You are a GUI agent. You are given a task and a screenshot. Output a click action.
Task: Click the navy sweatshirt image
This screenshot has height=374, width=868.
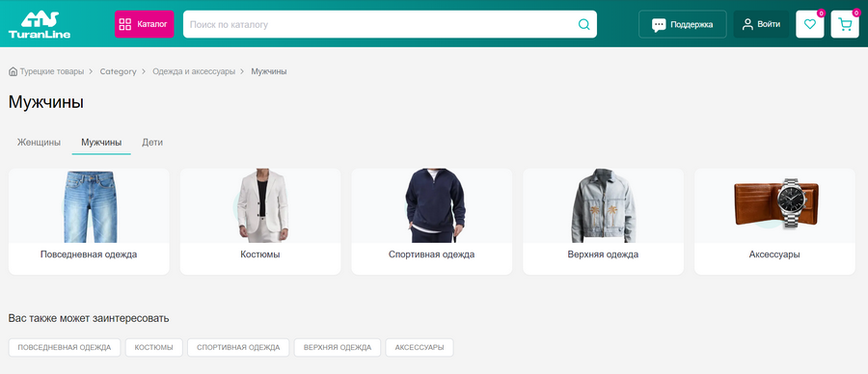click(x=435, y=206)
